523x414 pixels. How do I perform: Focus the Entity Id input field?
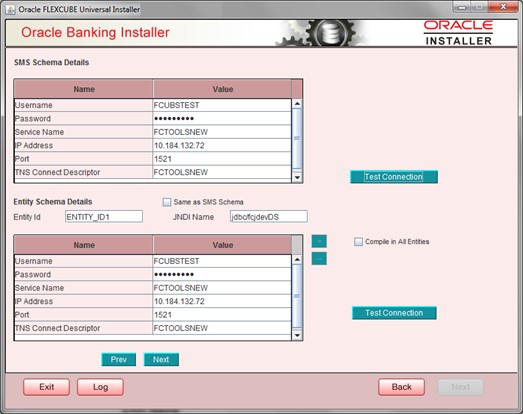tap(104, 217)
